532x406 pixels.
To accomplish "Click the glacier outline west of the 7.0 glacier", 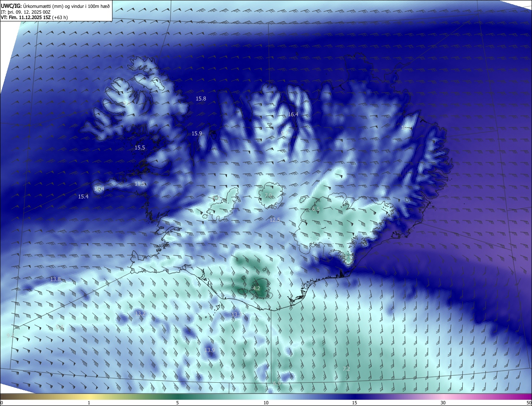I will (x=223, y=204).
